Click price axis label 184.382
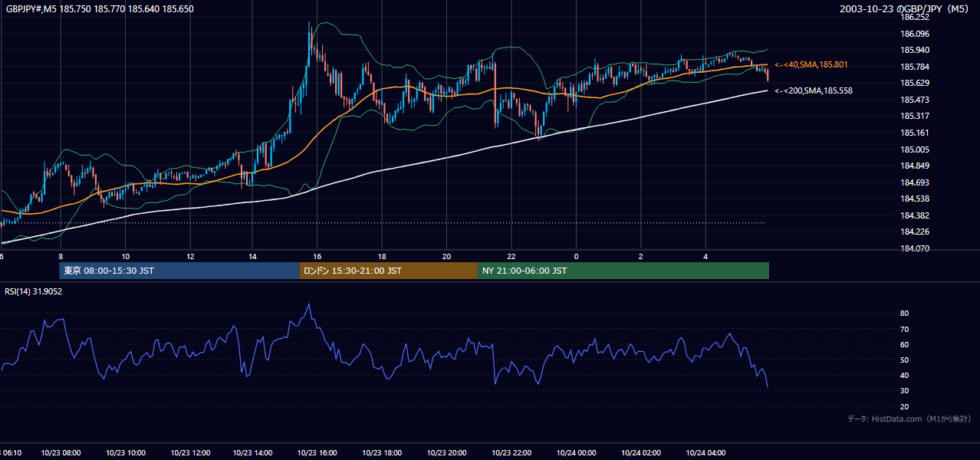 click(x=915, y=215)
